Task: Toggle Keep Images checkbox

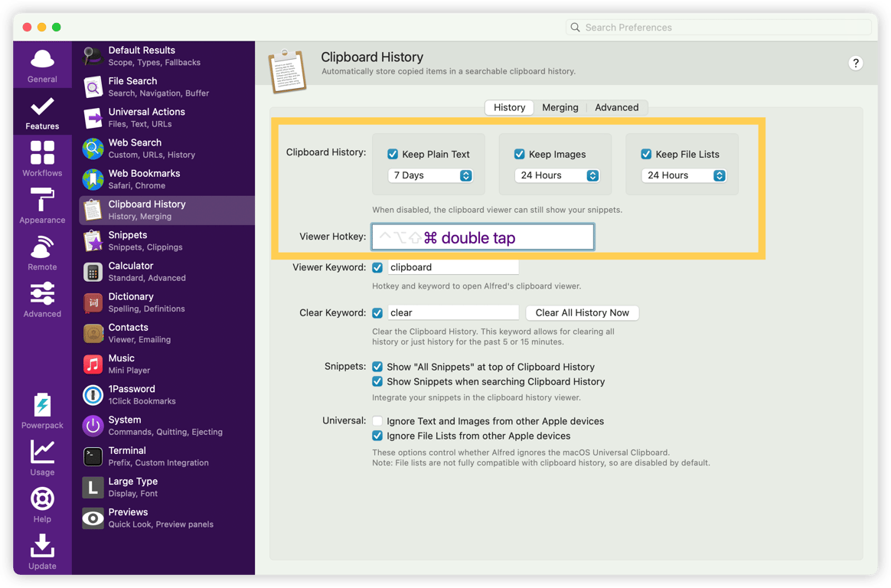Action: tap(520, 154)
